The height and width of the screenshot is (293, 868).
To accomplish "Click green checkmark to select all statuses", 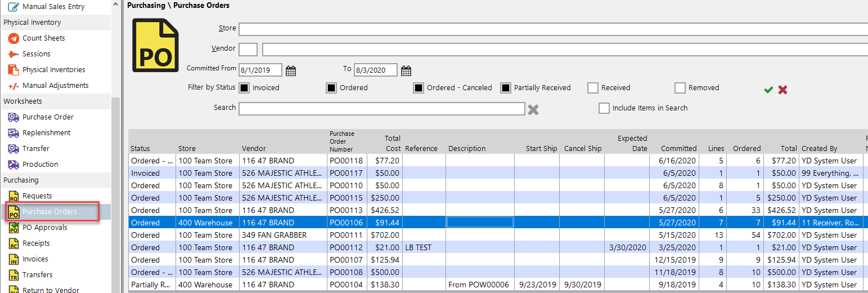I will 768,90.
